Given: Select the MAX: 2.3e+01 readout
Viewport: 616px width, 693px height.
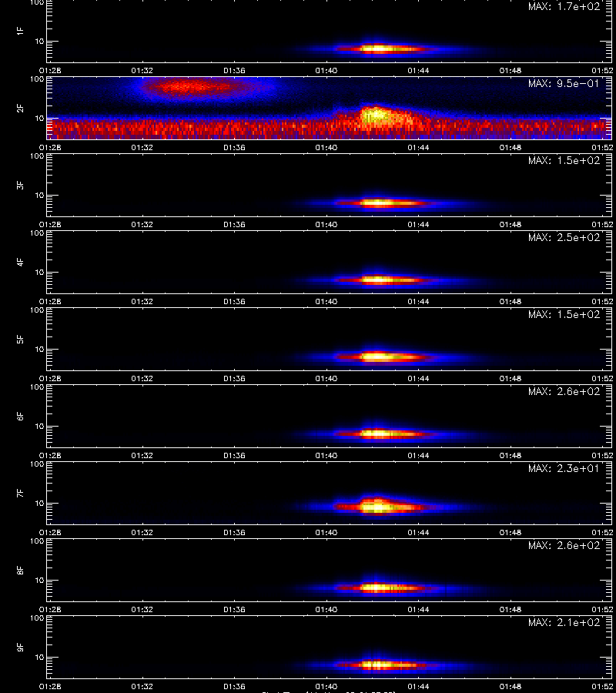Looking at the screenshot, I should 564,468.
